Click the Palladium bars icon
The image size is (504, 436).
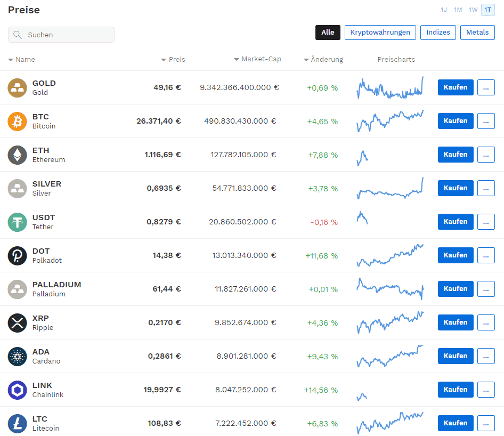(18, 289)
